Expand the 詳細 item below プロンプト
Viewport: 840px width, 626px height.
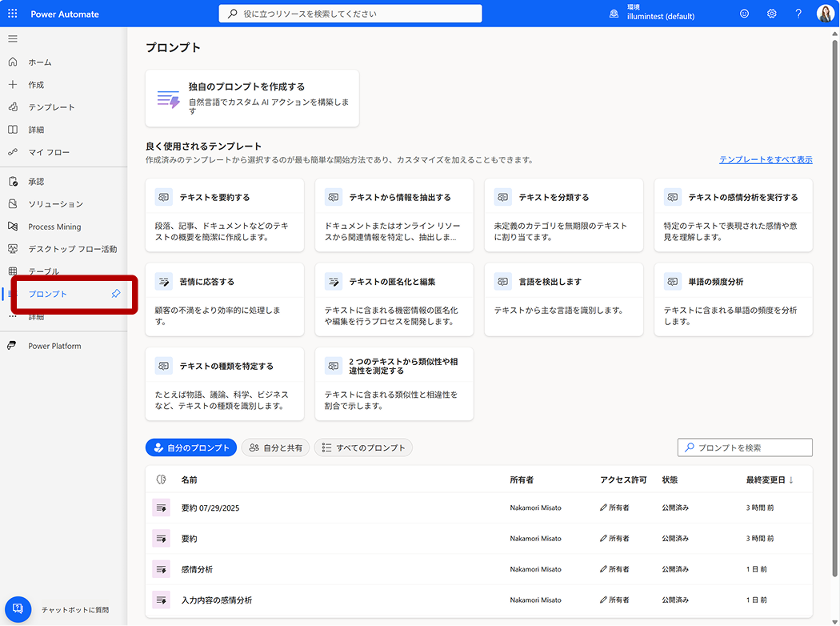pyautogui.click(x=36, y=317)
